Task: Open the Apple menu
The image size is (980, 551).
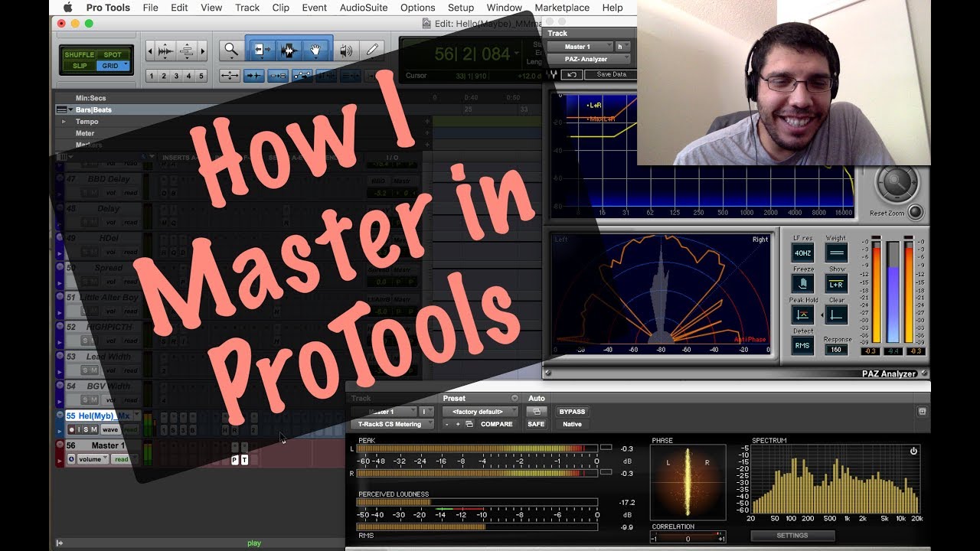Action: [x=67, y=8]
